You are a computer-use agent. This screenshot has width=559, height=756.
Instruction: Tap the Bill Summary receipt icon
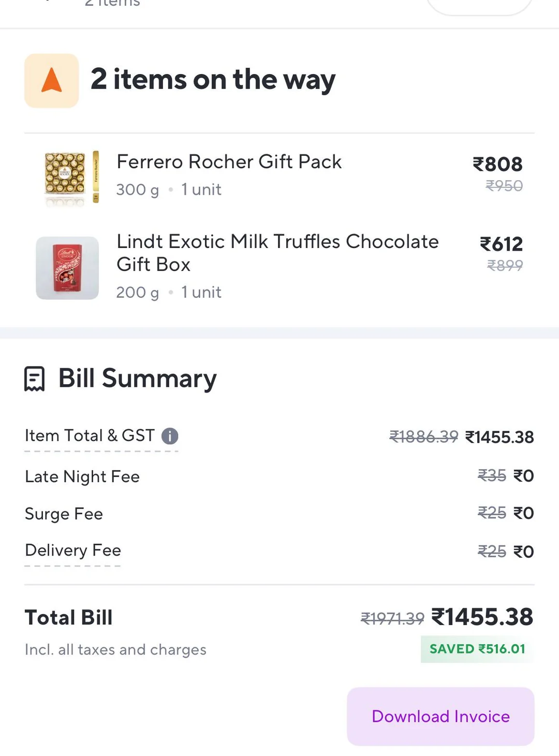[x=35, y=379]
